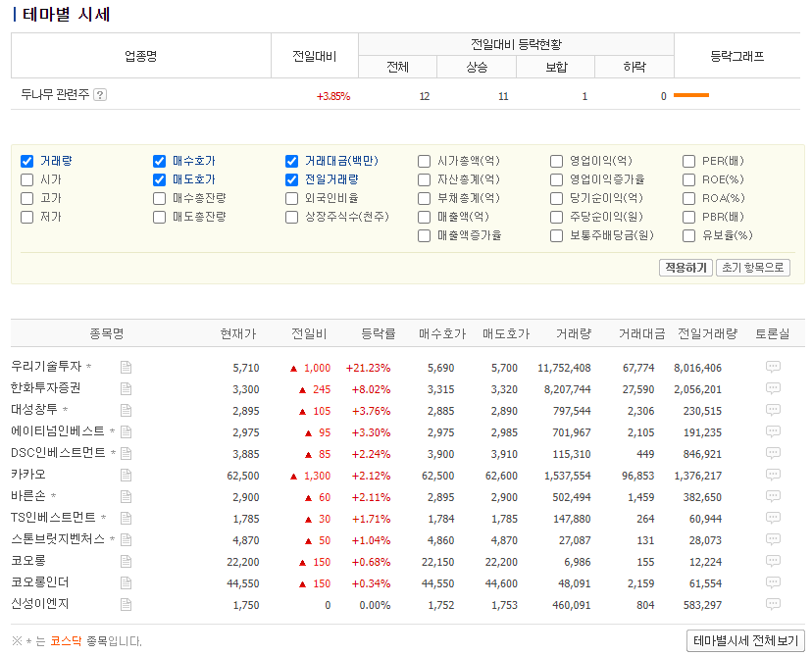Enable the 시가 checkbox
The width and height of the screenshot is (812, 656).
click(26, 179)
